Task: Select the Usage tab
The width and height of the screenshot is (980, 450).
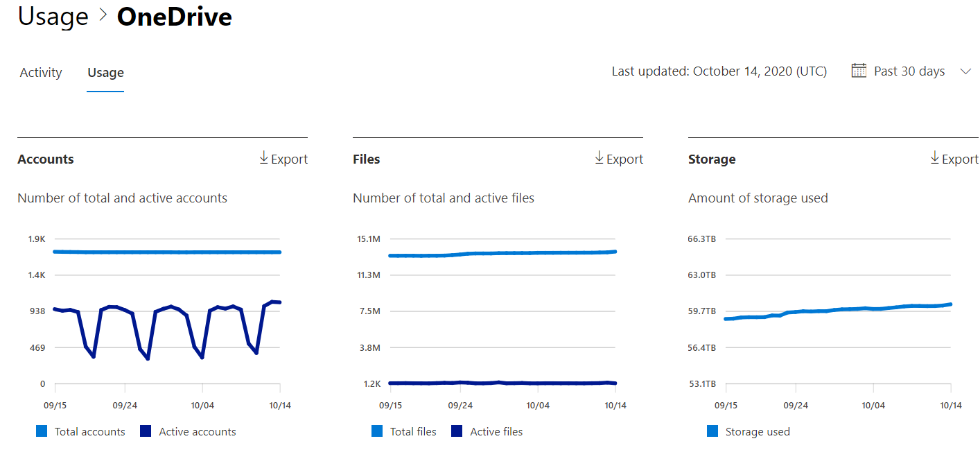Action: pos(105,72)
